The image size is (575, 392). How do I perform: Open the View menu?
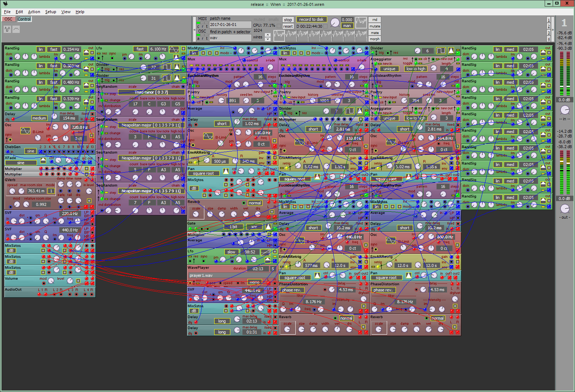66,12
